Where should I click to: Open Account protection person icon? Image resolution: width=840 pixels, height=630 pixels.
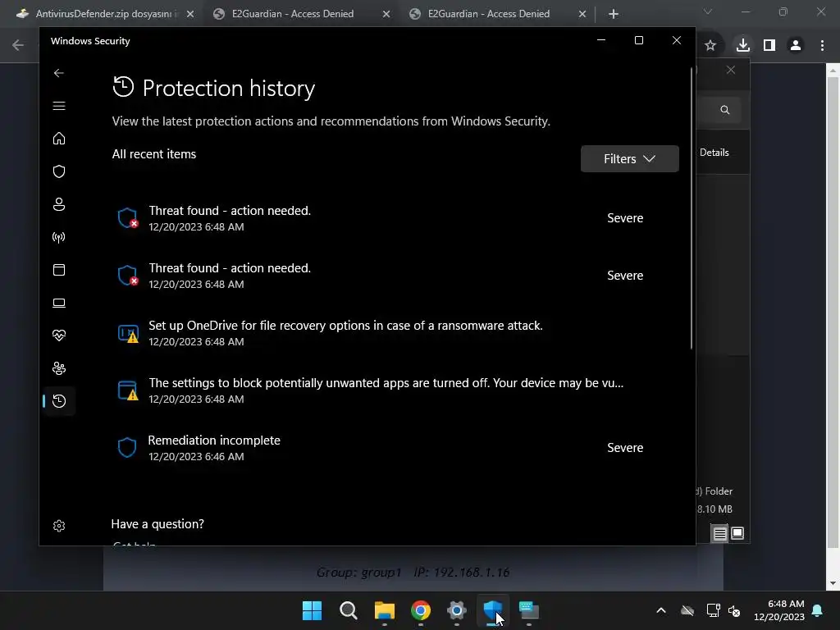[59, 204]
